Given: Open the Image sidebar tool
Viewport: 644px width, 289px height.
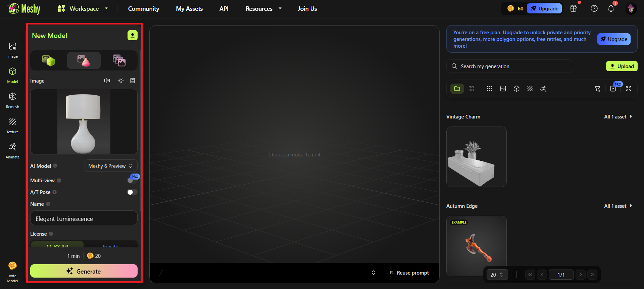Looking at the screenshot, I should (x=12, y=50).
